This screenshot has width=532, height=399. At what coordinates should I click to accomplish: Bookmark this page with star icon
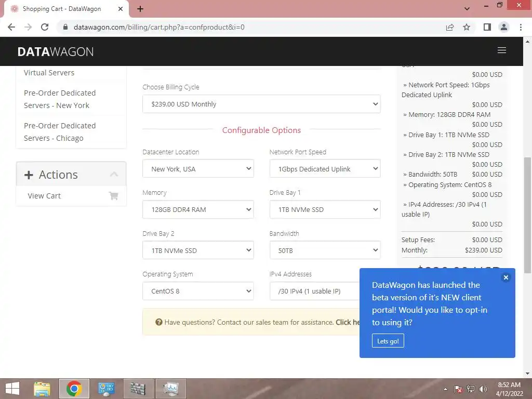pos(467,27)
